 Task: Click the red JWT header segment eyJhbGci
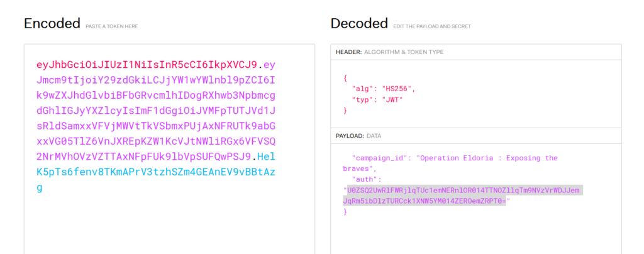pos(147,65)
